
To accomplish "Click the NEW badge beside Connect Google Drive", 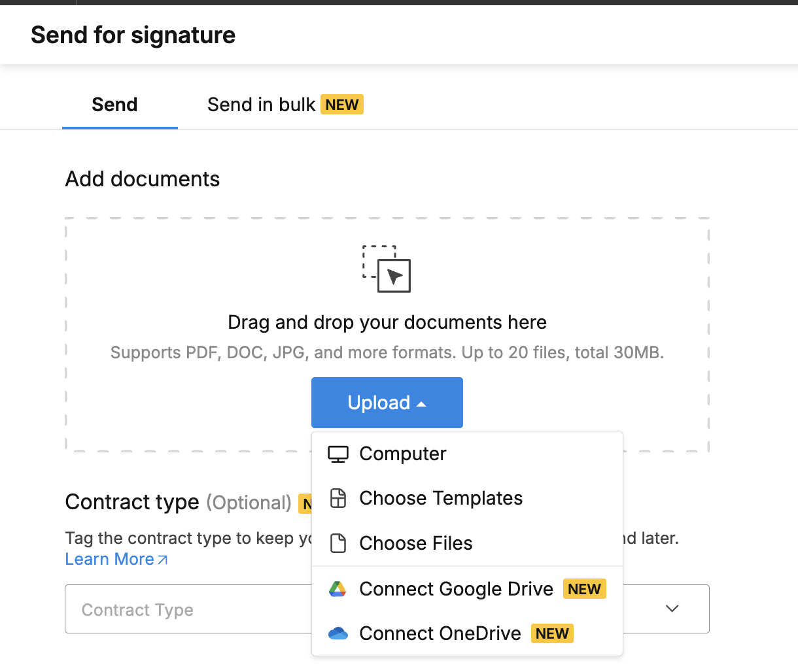I will point(584,589).
